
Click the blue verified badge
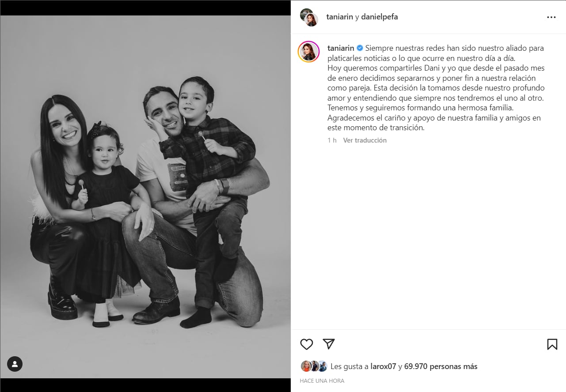360,48
